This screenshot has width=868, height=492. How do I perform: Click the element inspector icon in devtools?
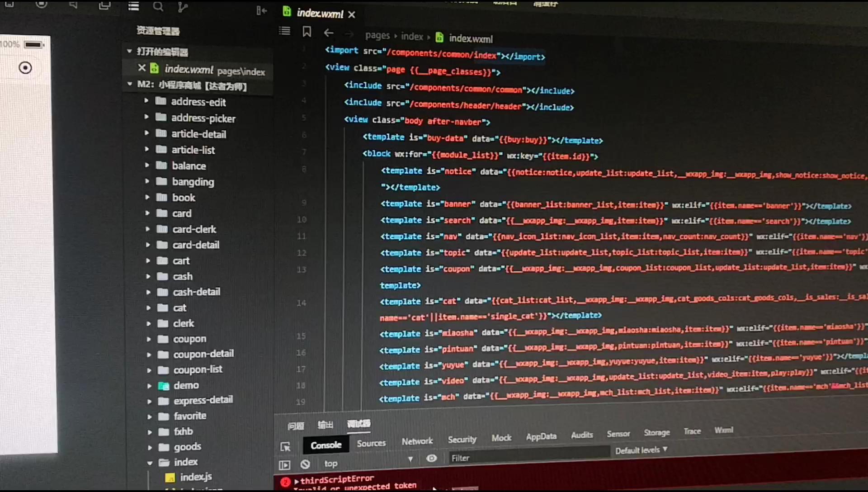coord(285,447)
